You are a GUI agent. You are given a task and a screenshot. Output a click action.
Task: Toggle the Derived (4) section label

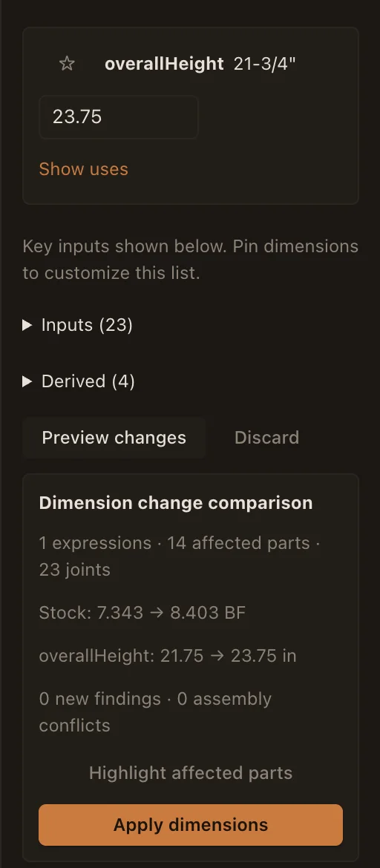click(88, 381)
